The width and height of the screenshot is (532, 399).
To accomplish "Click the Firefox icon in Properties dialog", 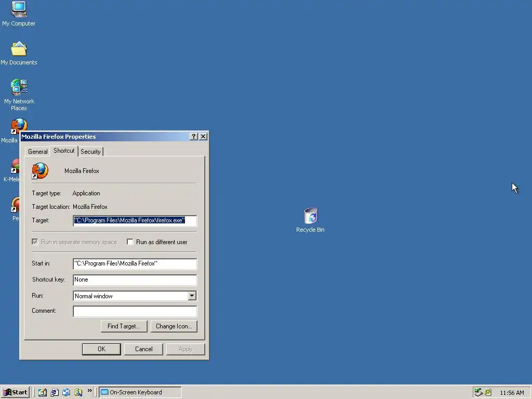I will (x=40, y=170).
